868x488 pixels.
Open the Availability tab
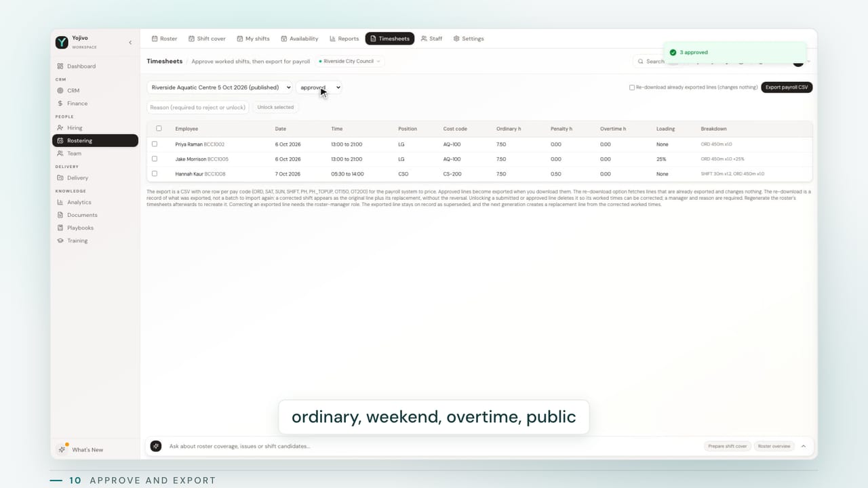coord(300,39)
